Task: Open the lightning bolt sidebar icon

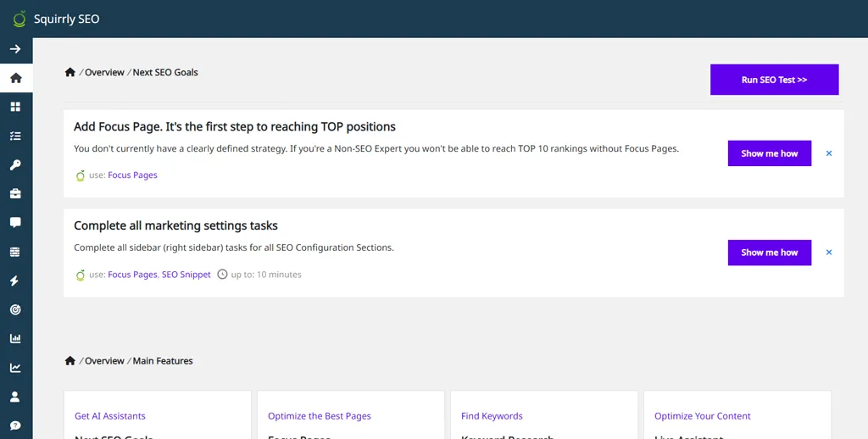Action: coord(15,281)
